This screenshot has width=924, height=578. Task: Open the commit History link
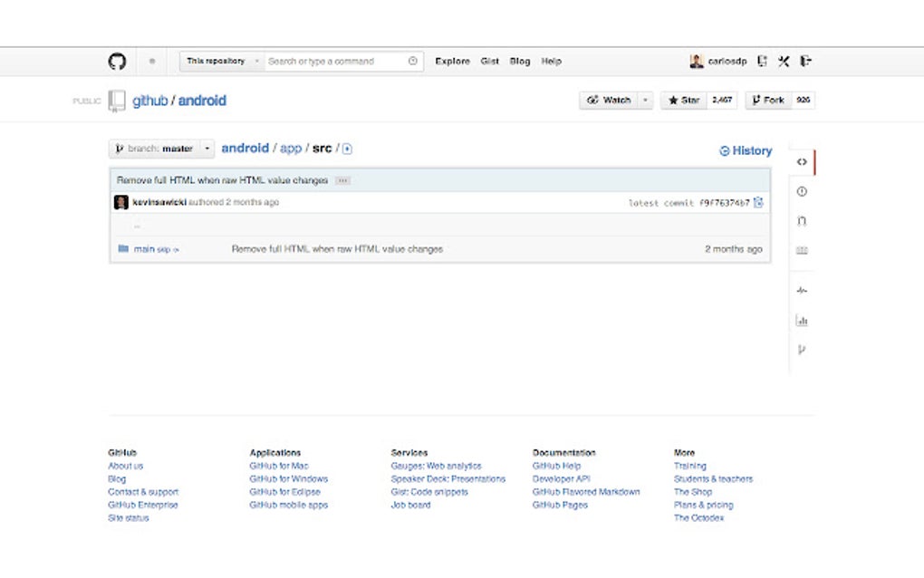click(x=746, y=150)
